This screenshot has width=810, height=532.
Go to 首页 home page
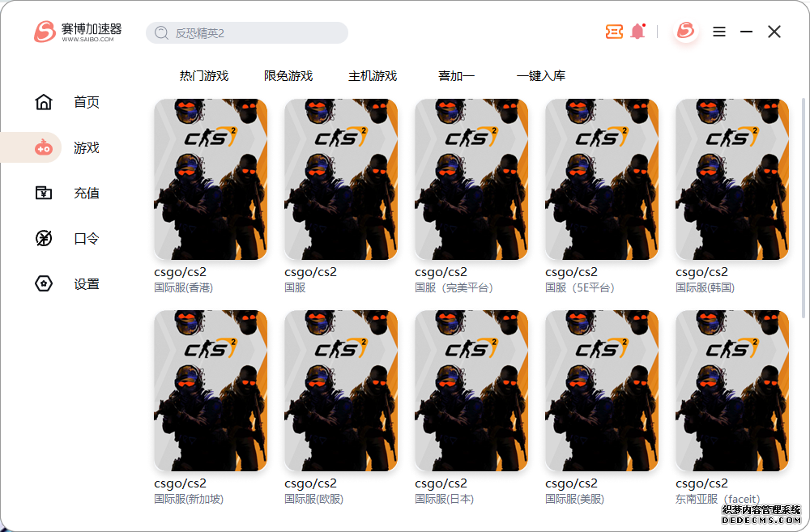[x=67, y=102]
